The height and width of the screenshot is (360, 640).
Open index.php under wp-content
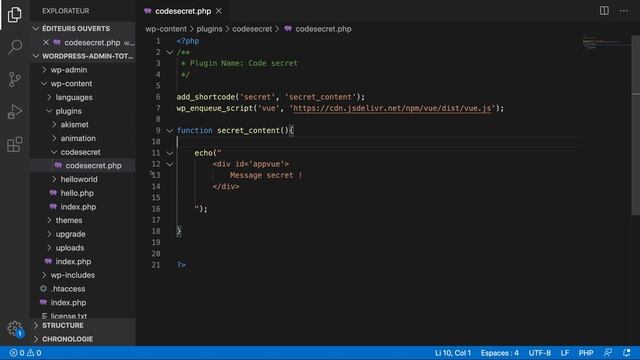click(82, 262)
